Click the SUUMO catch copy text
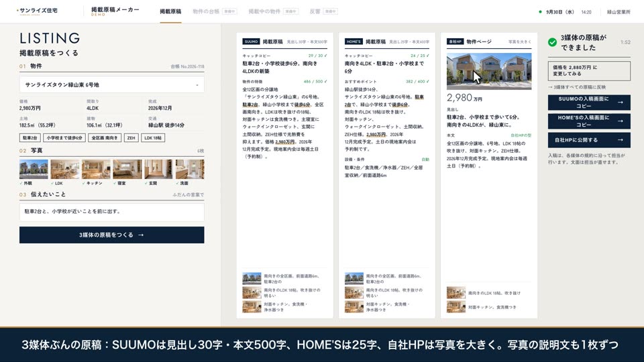Image resolution: width=644 pixels, height=362 pixels. pyautogui.click(x=280, y=67)
